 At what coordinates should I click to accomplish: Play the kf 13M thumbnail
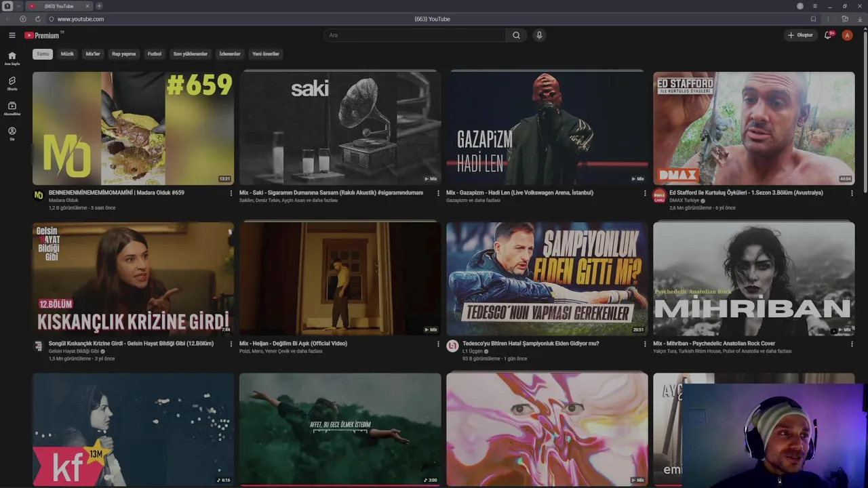133,429
